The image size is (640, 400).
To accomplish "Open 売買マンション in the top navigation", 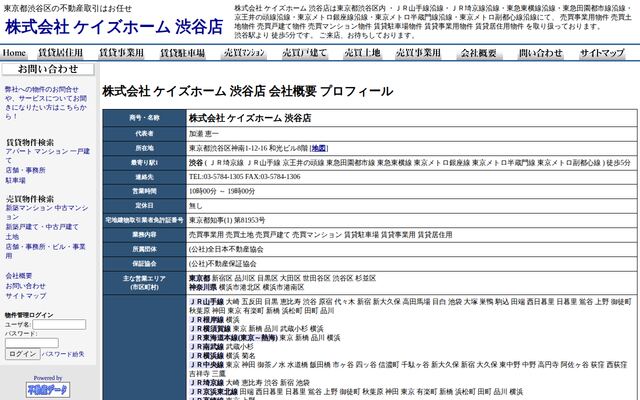I will click(244, 53).
